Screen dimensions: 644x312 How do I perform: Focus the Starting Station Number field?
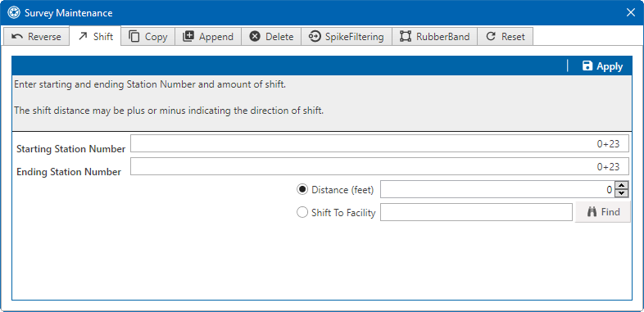379,143
